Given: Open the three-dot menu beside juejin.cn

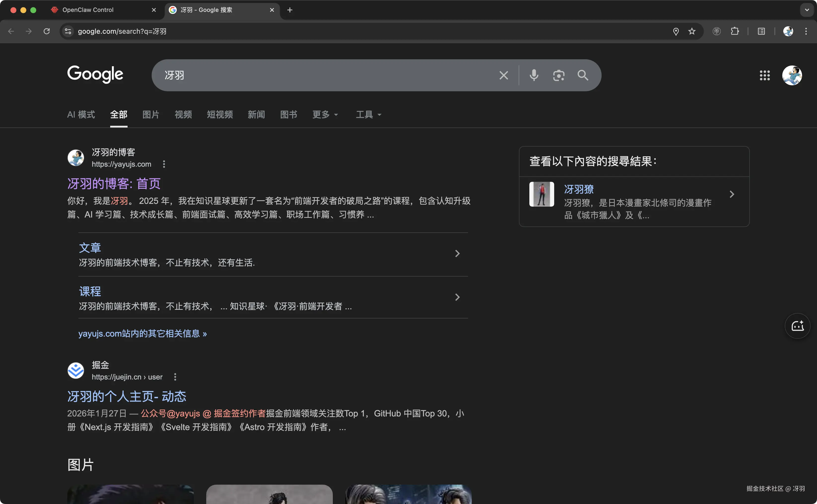Looking at the screenshot, I should 175,377.
